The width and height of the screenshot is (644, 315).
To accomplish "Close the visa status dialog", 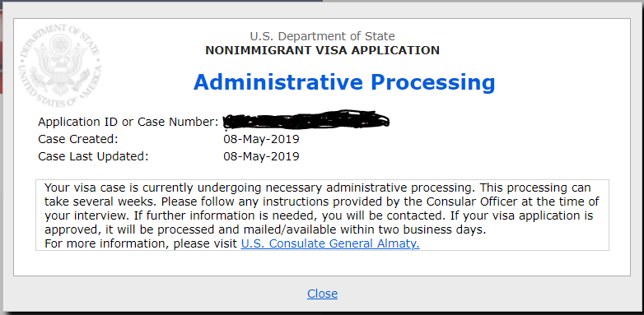I will click(x=322, y=294).
